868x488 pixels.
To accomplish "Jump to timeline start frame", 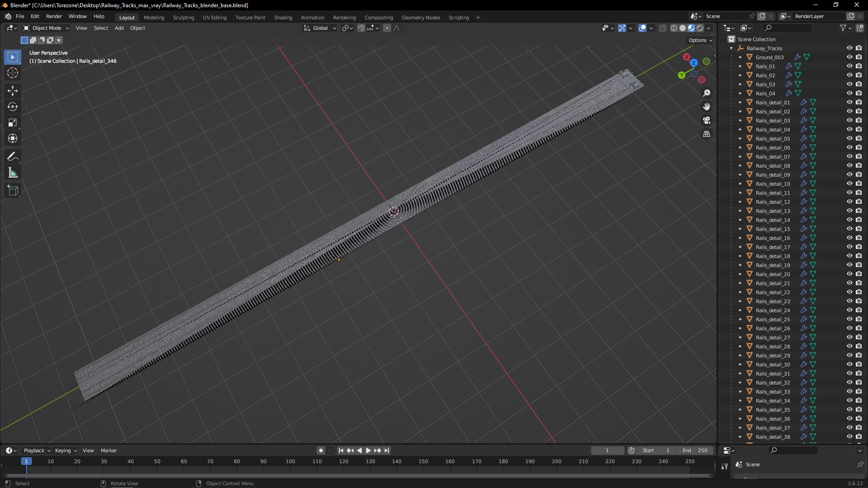I will click(x=341, y=450).
